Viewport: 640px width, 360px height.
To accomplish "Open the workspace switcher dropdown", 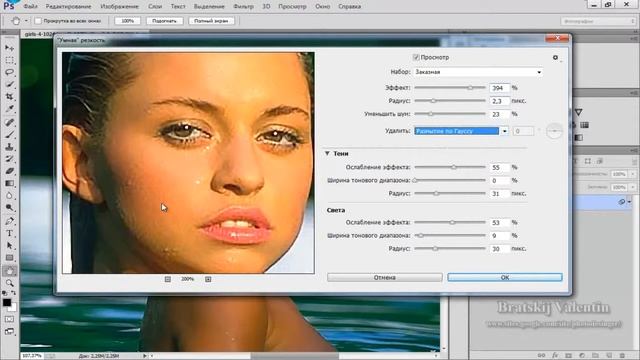I will [598, 21].
